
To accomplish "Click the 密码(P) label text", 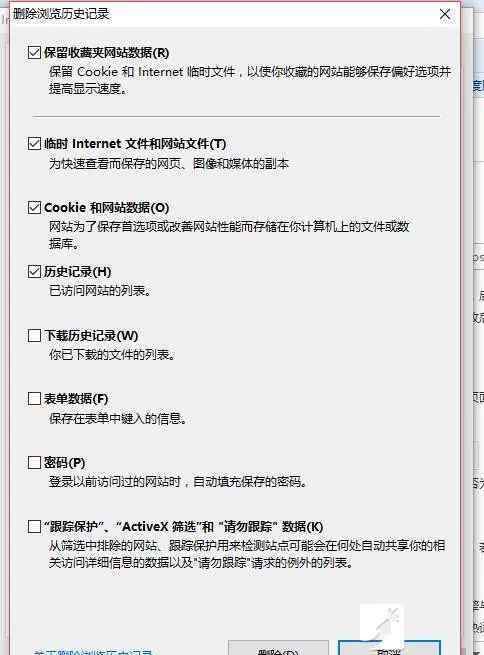I will click(65, 462).
